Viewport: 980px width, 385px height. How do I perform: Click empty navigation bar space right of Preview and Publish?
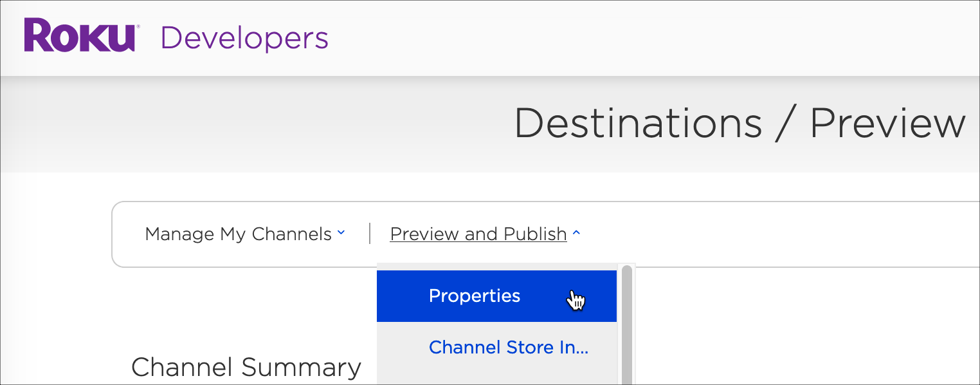coord(772,234)
